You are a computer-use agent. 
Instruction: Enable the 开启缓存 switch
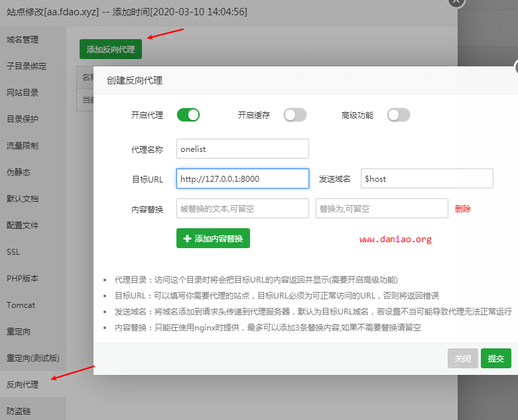pyautogui.click(x=295, y=115)
